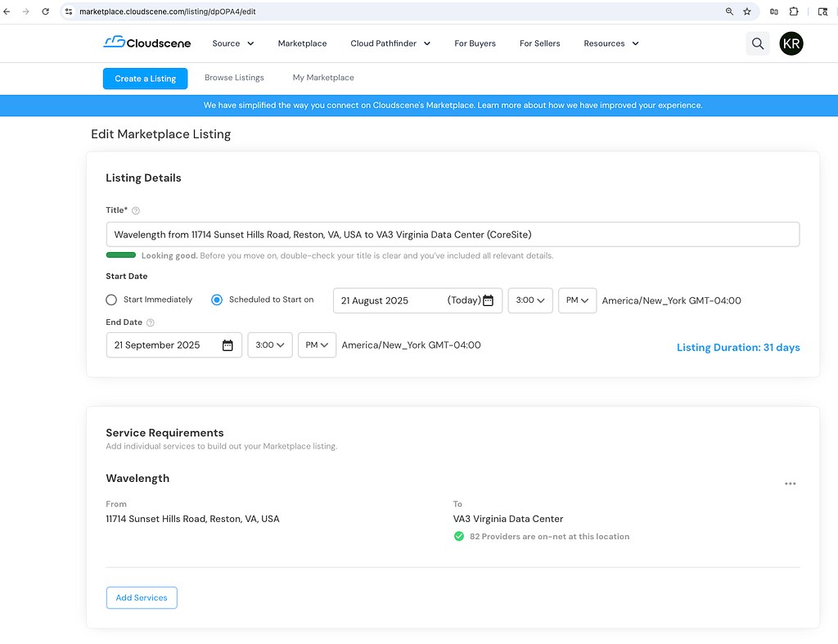The width and height of the screenshot is (838, 644).
Task: Click the listing Title input field
Action: [x=453, y=235]
